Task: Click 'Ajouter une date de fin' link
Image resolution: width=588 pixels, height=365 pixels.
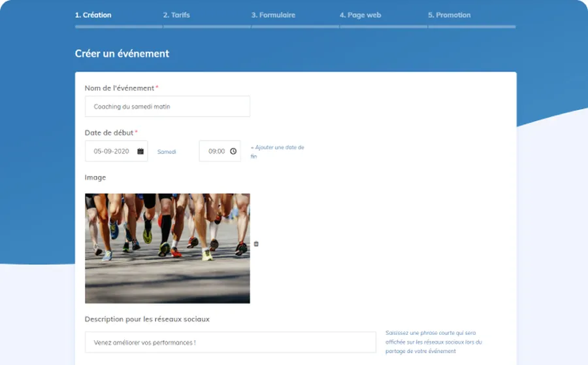Action: 278,152
